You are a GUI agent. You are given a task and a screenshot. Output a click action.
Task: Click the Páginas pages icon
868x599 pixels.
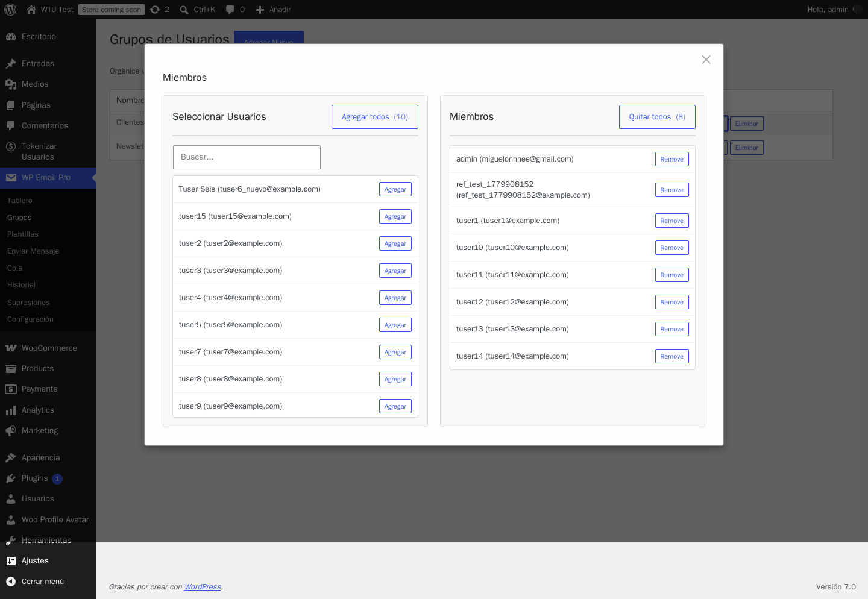click(x=11, y=105)
